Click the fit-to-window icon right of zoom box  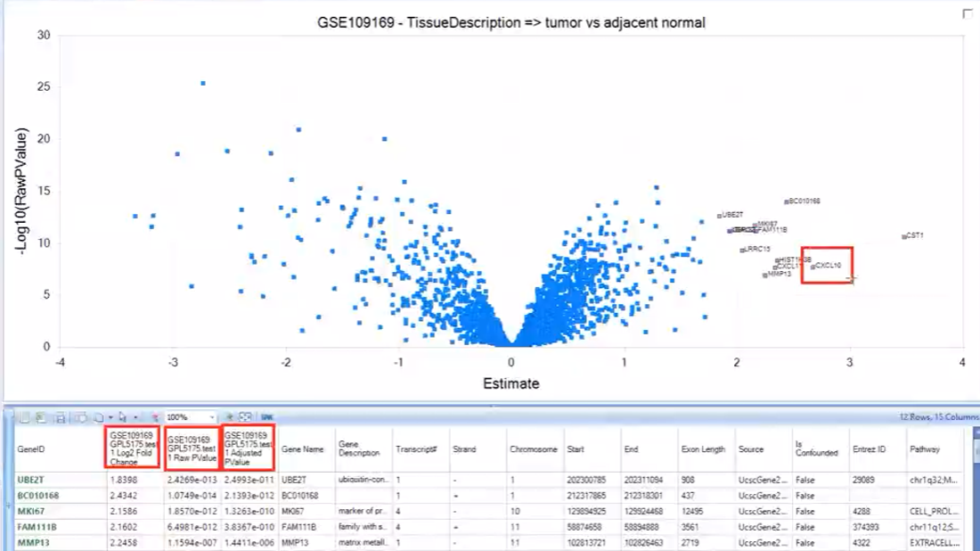click(244, 417)
